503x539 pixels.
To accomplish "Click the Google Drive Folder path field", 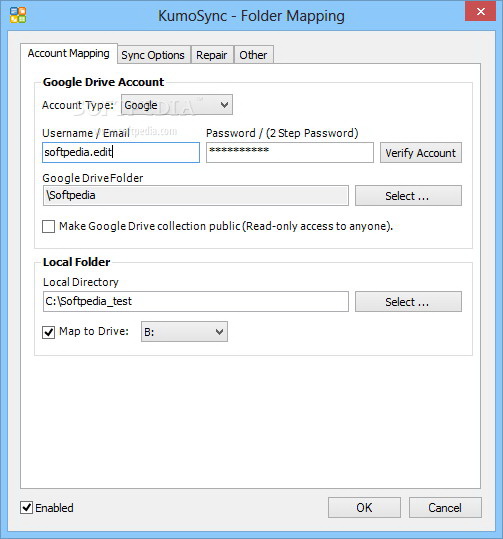I will point(196,196).
